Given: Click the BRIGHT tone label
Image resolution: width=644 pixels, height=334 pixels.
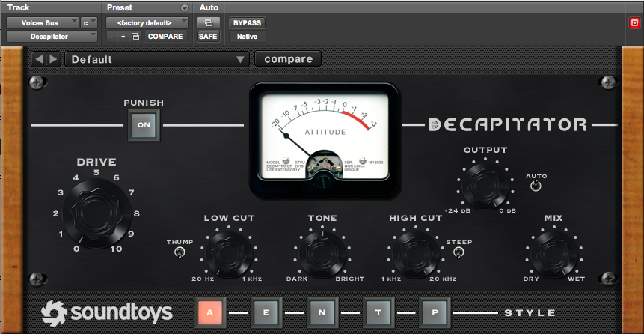Looking at the screenshot, I should 350,279.
